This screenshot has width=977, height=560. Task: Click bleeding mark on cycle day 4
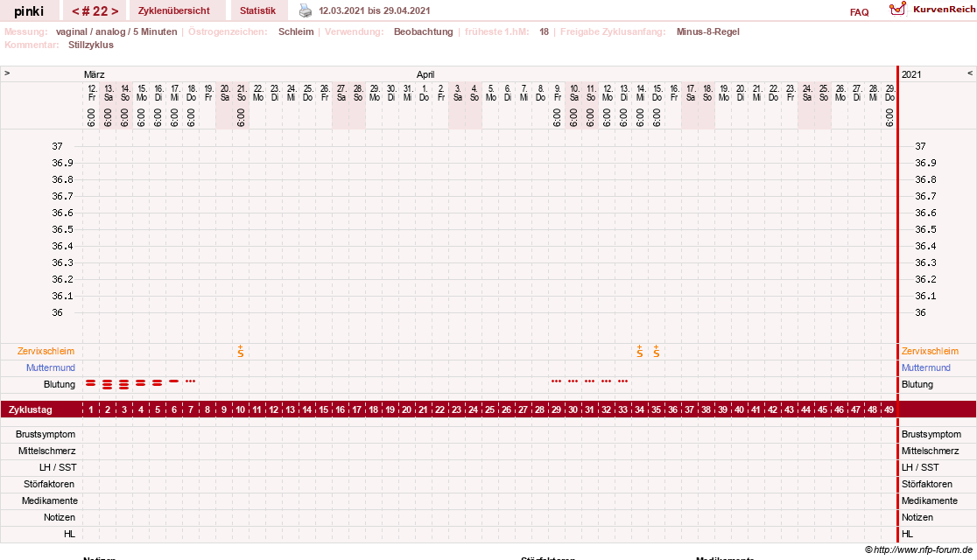pos(141,383)
